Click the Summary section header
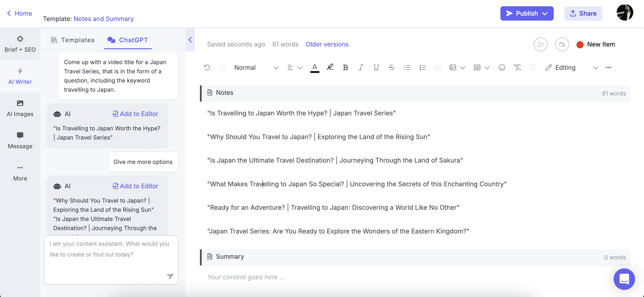 coord(415,257)
